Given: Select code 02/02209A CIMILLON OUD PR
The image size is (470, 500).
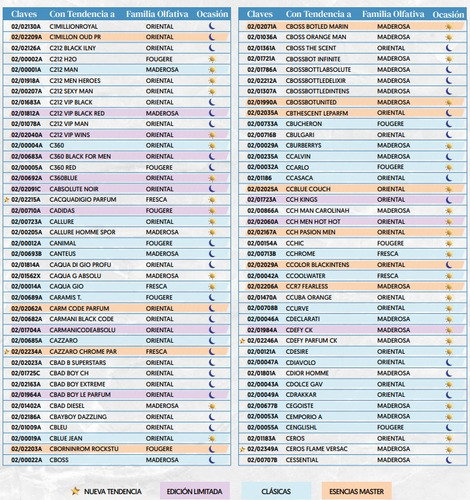Looking at the screenshot, I should 26,37.
